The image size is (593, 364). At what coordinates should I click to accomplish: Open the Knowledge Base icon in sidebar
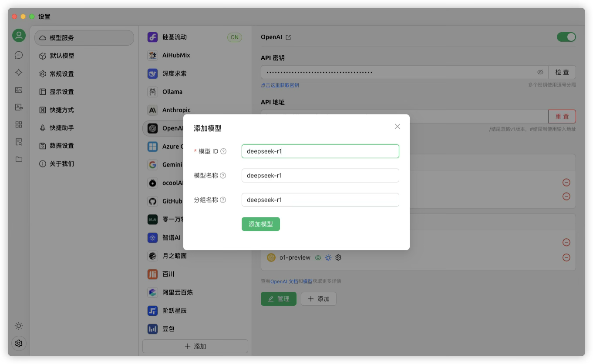coord(18,142)
